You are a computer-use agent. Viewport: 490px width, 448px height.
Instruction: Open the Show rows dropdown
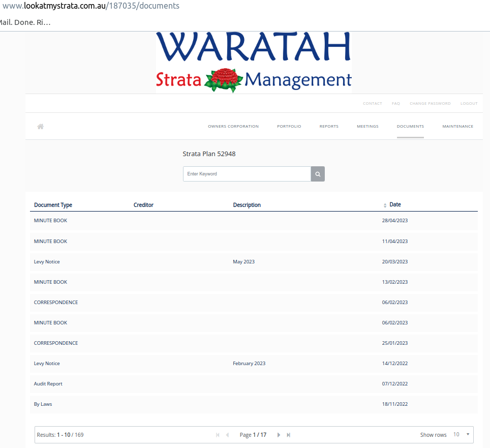pos(461,435)
